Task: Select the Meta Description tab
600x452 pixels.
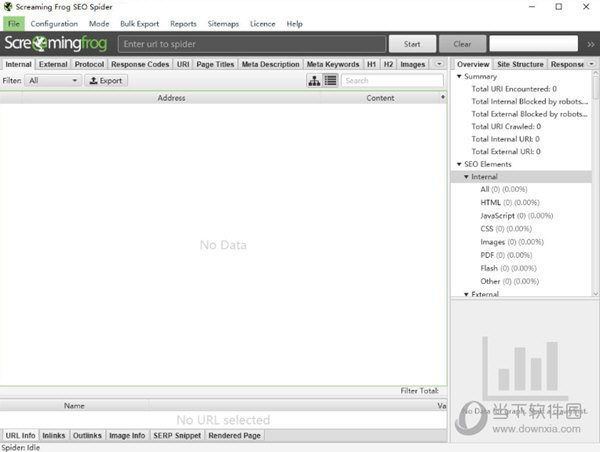Action: click(x=271, y=64)
